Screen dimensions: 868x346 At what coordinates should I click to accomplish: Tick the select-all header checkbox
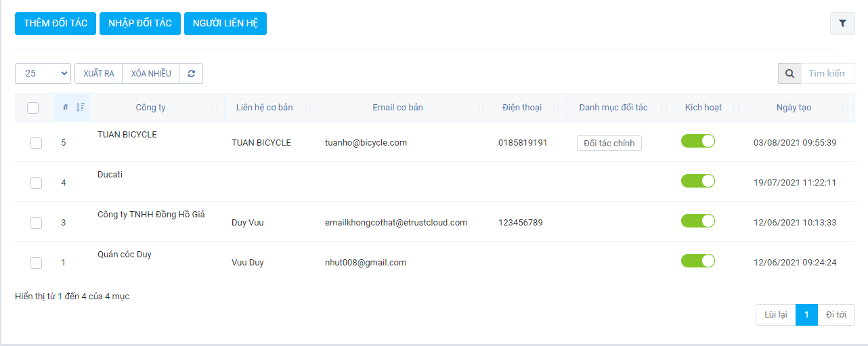point(33,108)
